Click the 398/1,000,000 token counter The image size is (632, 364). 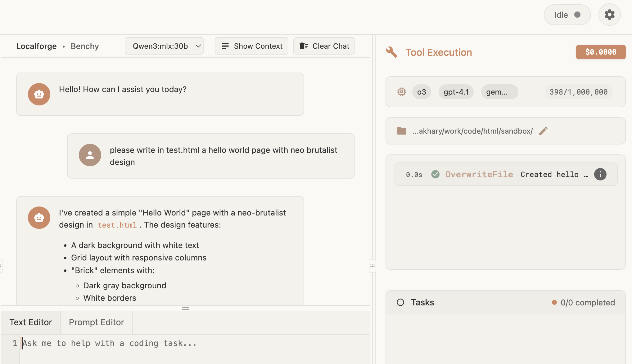pos(578,92)
